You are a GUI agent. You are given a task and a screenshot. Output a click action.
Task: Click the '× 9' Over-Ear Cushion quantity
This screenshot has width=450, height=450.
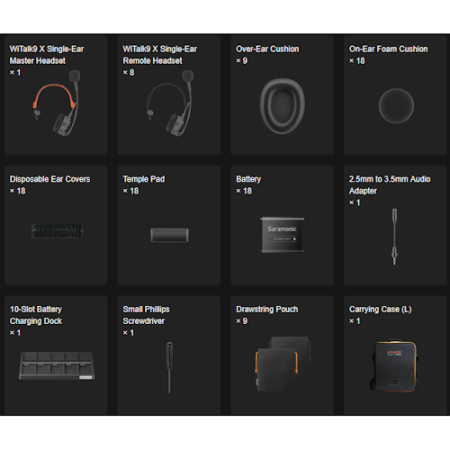(x=242, y=61)
